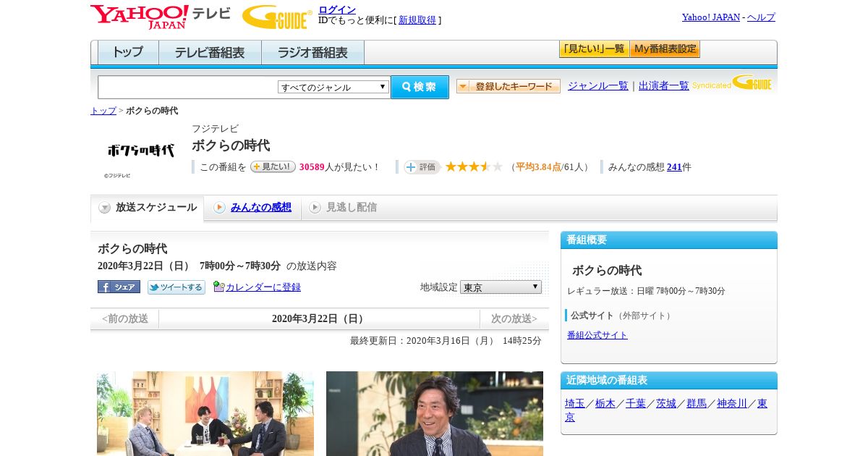Select 栃木 in nearby regions
This screenshot has height=456, width=868.
pos(605,403)
